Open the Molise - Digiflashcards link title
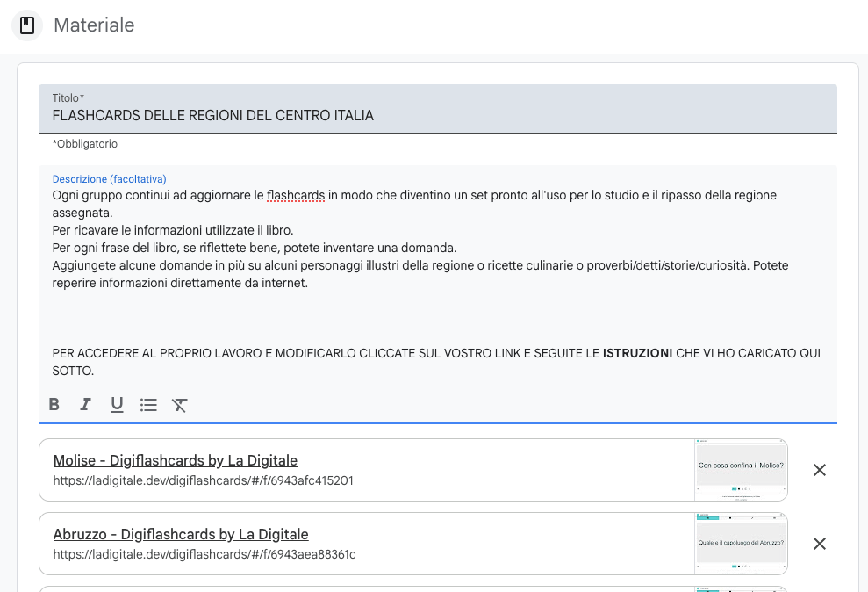This screenshot has height=592, width=868. (x=175, y=460)
